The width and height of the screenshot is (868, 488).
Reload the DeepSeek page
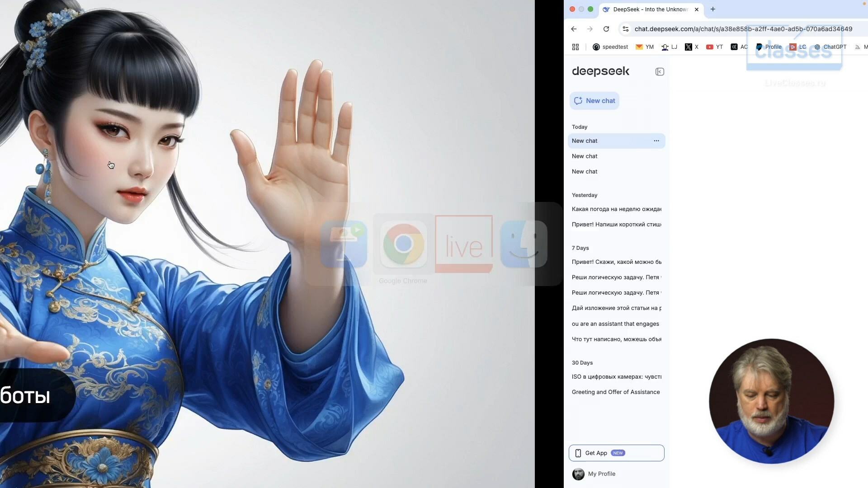(606, 29)
